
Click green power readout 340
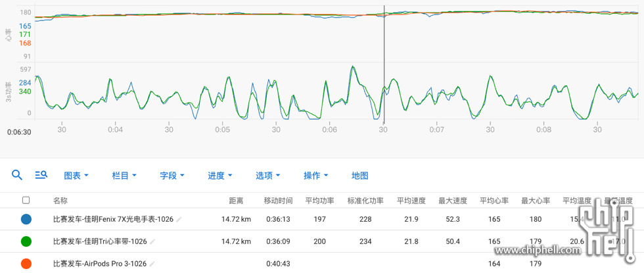pyautogui.click(x=25, y=91)
